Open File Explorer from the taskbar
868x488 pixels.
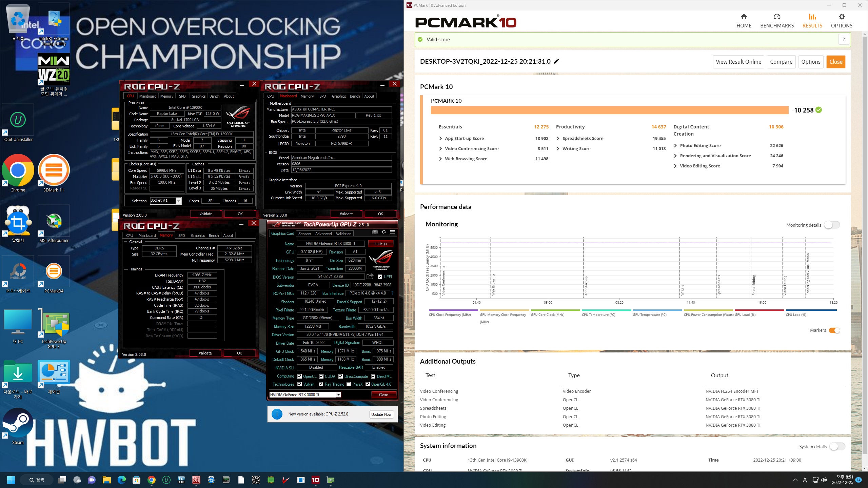(107, 480)
